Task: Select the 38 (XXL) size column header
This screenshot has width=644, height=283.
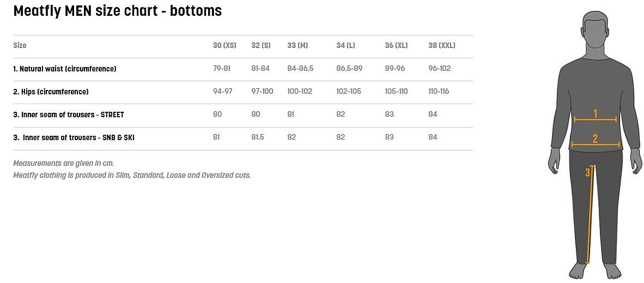Action: (442, 45)
